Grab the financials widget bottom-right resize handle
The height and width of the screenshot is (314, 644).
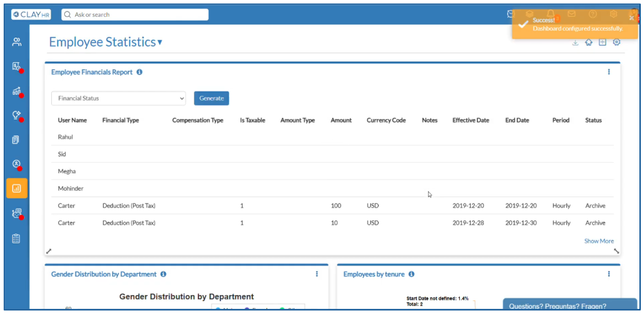click(x=616, y=251)
